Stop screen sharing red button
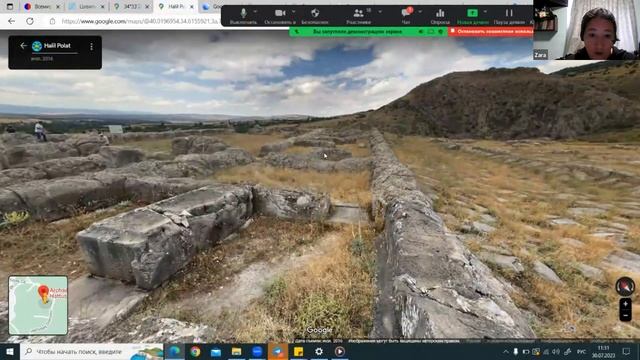Screen dimensions: 640x360 pos(491,31)
